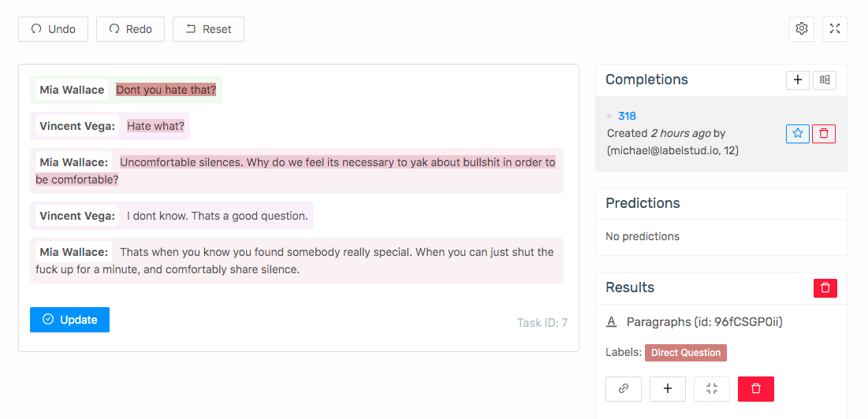Select highlighted text "Dont you hate that?"

(x=166, y=90)
